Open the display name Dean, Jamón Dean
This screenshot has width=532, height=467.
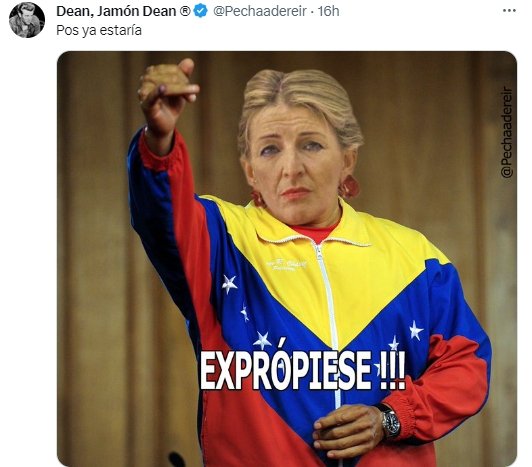116,12
